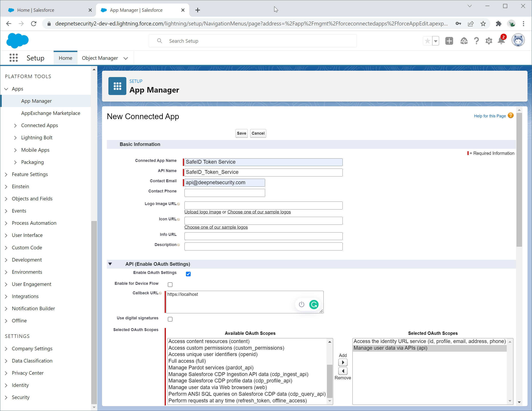Collapse the API Enable OAuth Settings section
This screenshot has width=532, height=411.
110,264
